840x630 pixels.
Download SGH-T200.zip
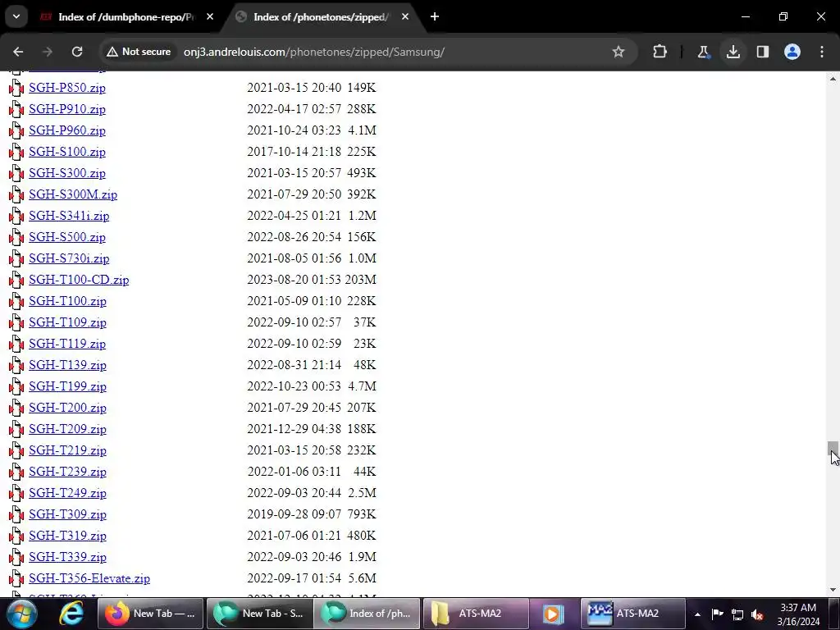tap(67, 408)
